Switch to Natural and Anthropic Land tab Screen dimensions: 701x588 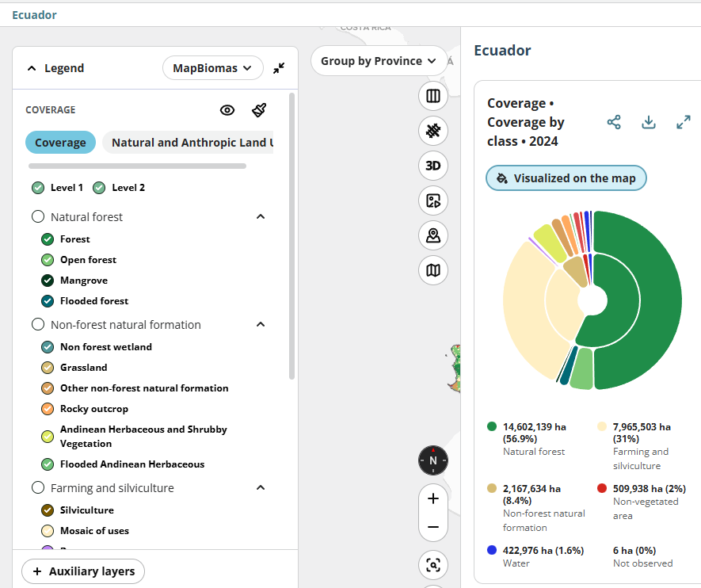[x=192, y=143]
